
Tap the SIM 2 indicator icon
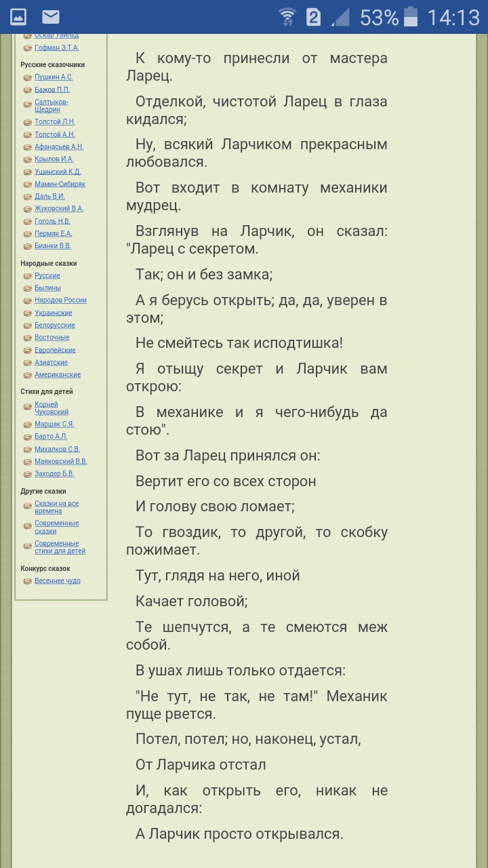click(313, 17)
